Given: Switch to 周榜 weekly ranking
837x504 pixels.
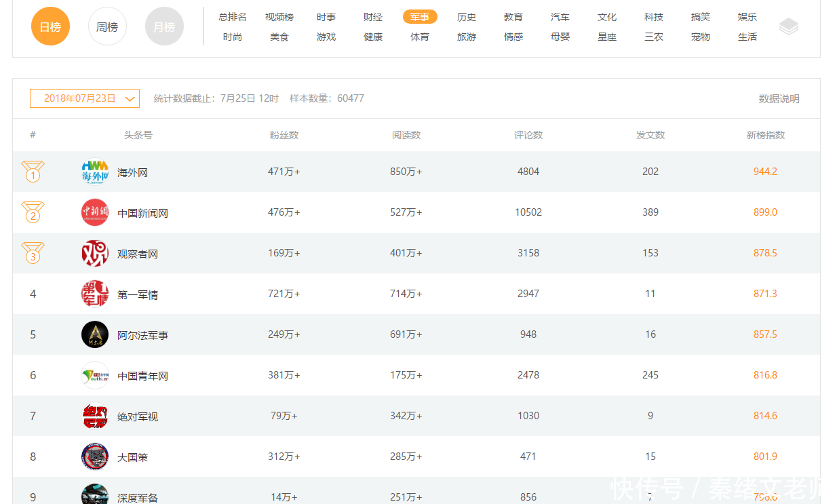Looking at the screenshot, I should coord(107,26).
